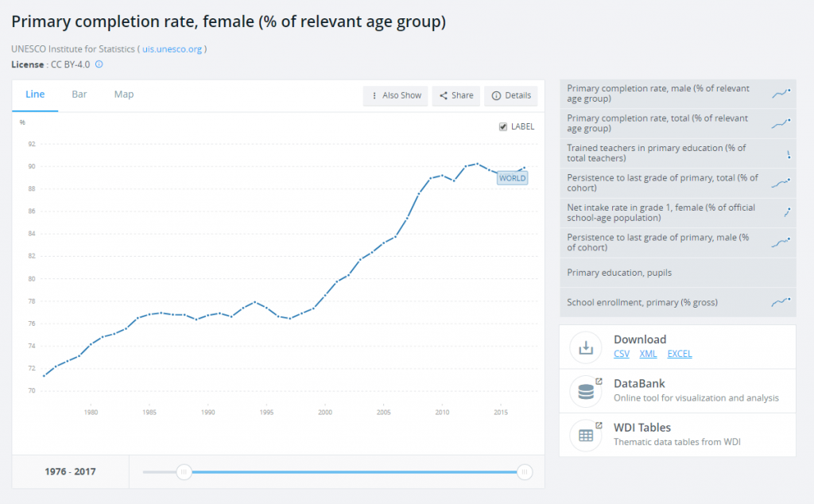Open School enrollment, primary (% gross) indicator
Image resolution: width=814 pixels, height=504 pixels.
pyautogui.click(x=677, y=302)
